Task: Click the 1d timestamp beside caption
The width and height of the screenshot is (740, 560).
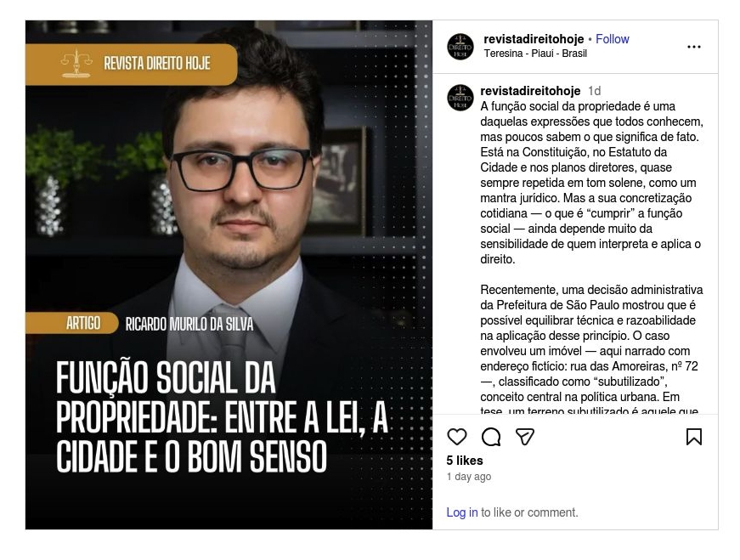Action: click(x=594, y=90)
